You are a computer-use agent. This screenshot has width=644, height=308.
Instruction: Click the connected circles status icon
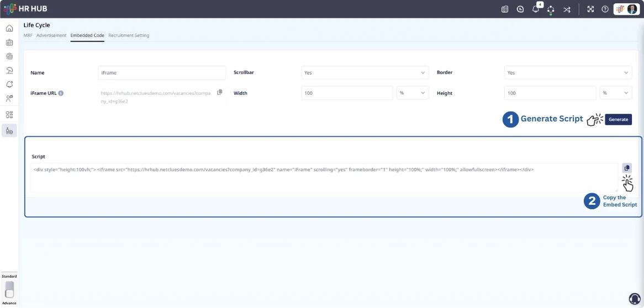pyautogui.click(x=551, y=9)
